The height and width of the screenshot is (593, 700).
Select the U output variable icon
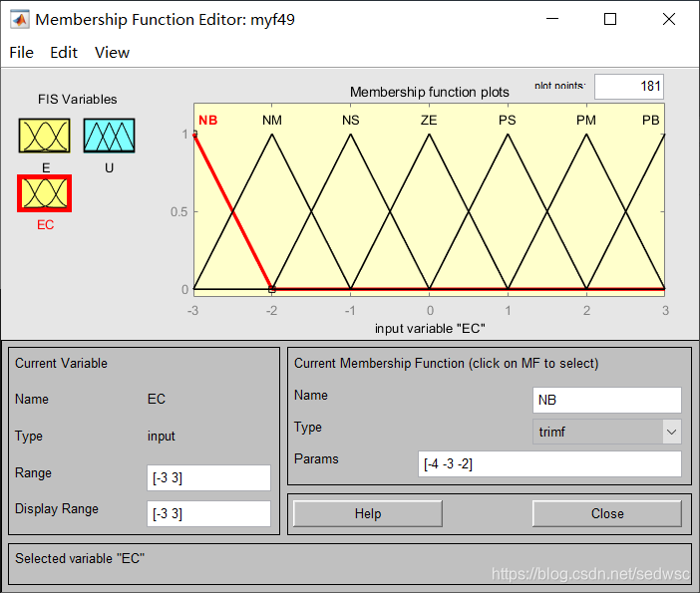pyautogui.click(x=109, y=136)
